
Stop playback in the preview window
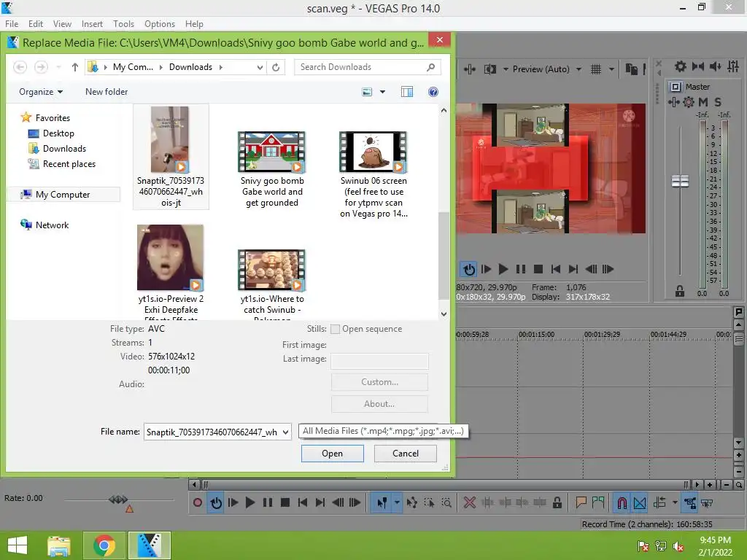[x=538, y=269]
